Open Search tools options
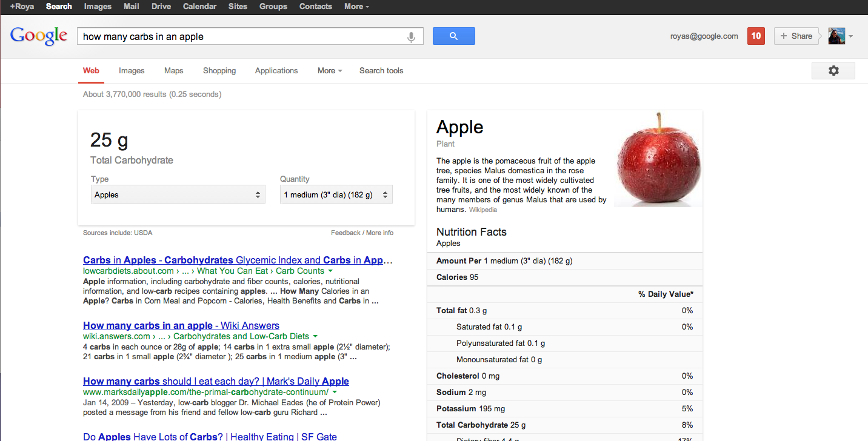This screenshot has height=441, width=868. 381,71
